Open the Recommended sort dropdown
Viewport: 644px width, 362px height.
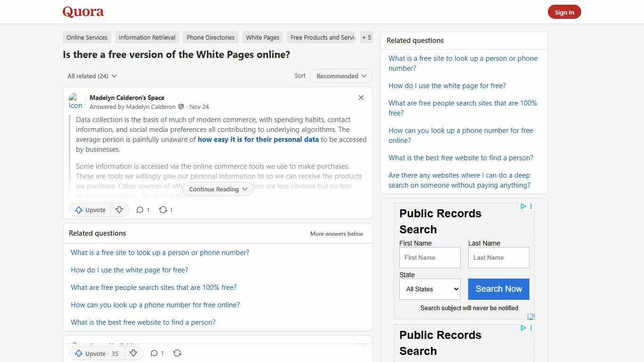pyautogui.click(x=340, y=76)
